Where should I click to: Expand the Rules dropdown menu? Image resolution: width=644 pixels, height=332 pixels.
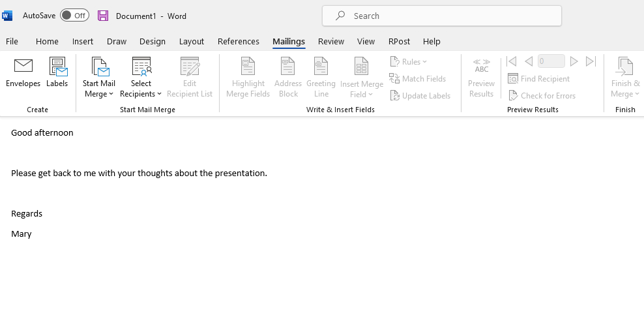[x=409, y=62]
